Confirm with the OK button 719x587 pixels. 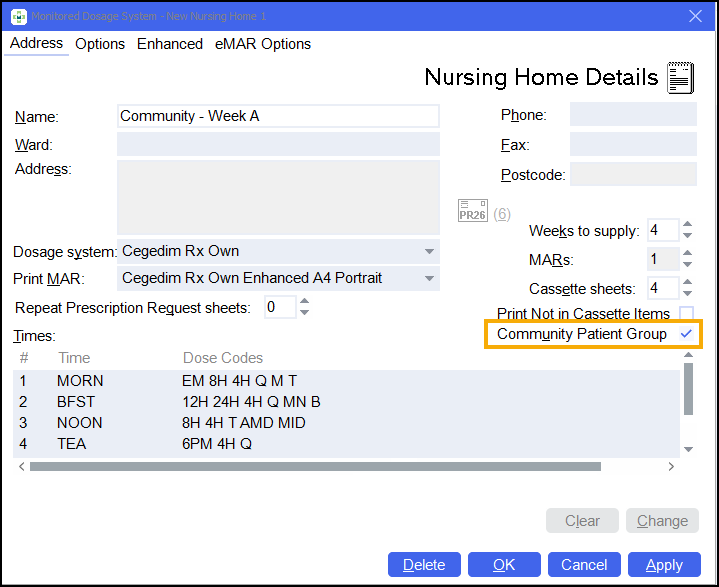(504, 565)
